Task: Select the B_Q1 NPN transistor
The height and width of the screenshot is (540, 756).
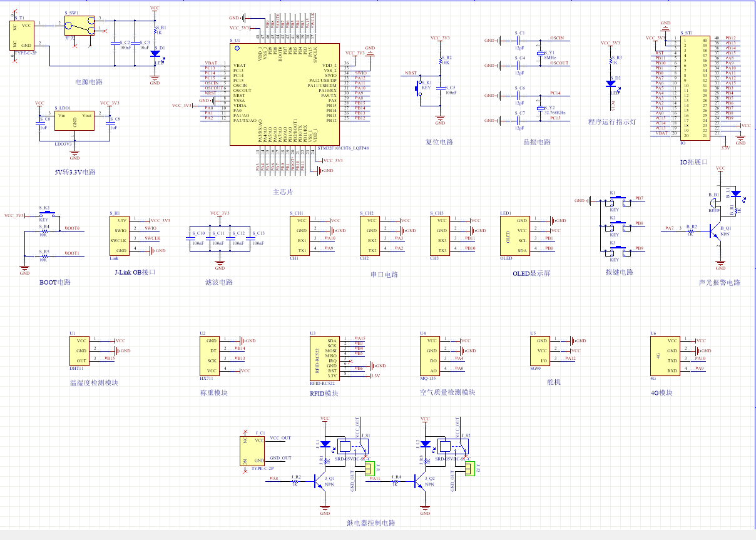Action: [715, 231]
